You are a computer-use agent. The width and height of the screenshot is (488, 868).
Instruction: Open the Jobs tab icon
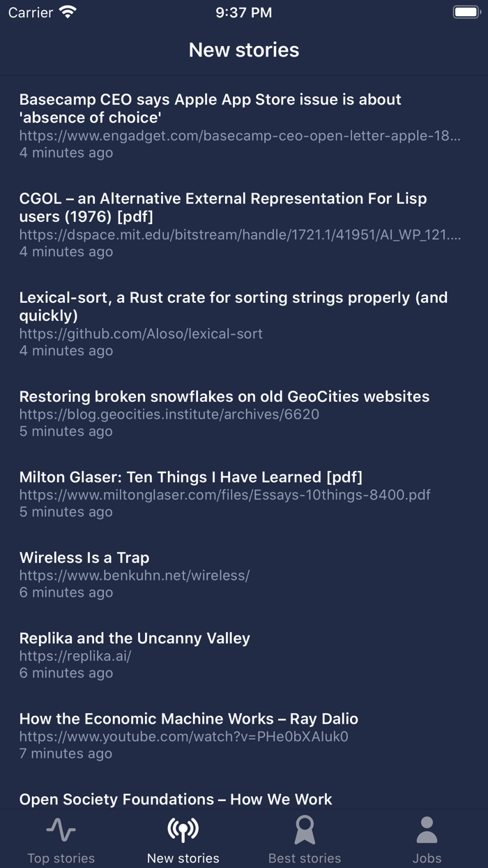tap(427, 831)
